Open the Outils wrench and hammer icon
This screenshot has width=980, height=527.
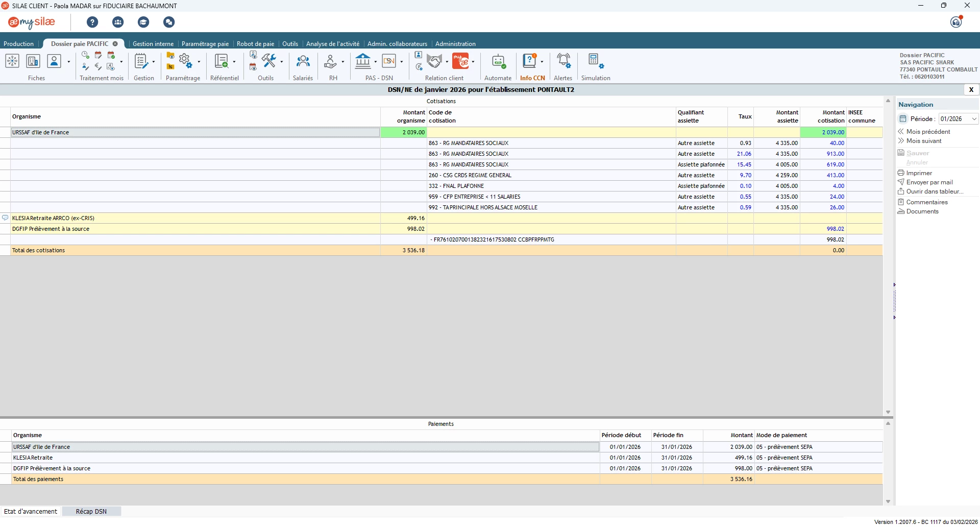[x=268, y=61]
